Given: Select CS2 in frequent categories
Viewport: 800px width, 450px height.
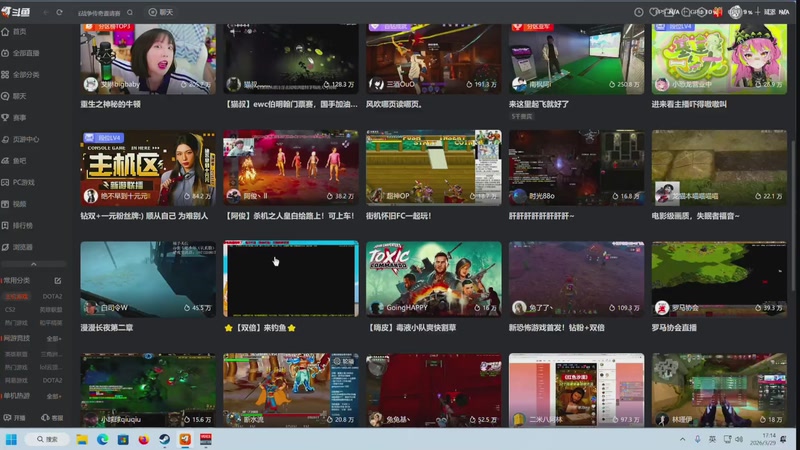Looking at the screenshot, I should click(x=10, y=310).
